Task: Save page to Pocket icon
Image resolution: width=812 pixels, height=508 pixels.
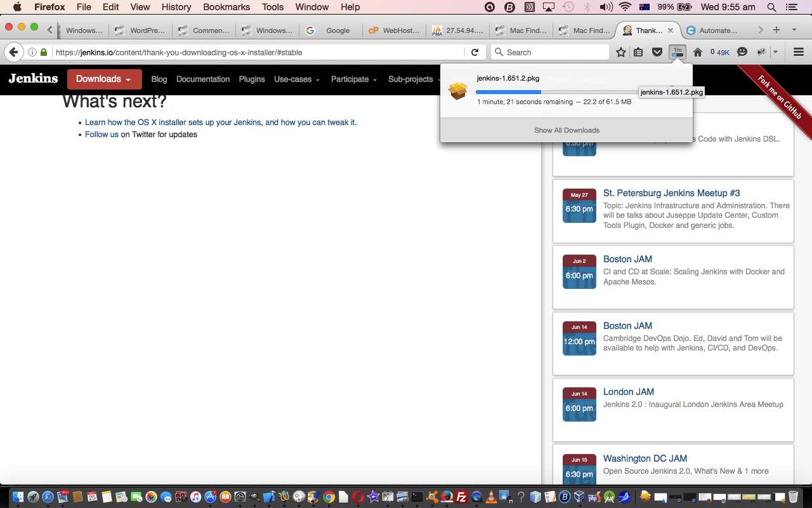Action: click(658, 52)
